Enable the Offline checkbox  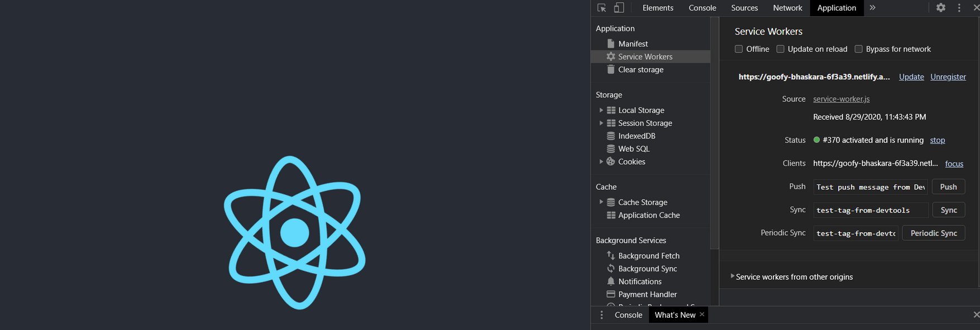pos(739,49)
